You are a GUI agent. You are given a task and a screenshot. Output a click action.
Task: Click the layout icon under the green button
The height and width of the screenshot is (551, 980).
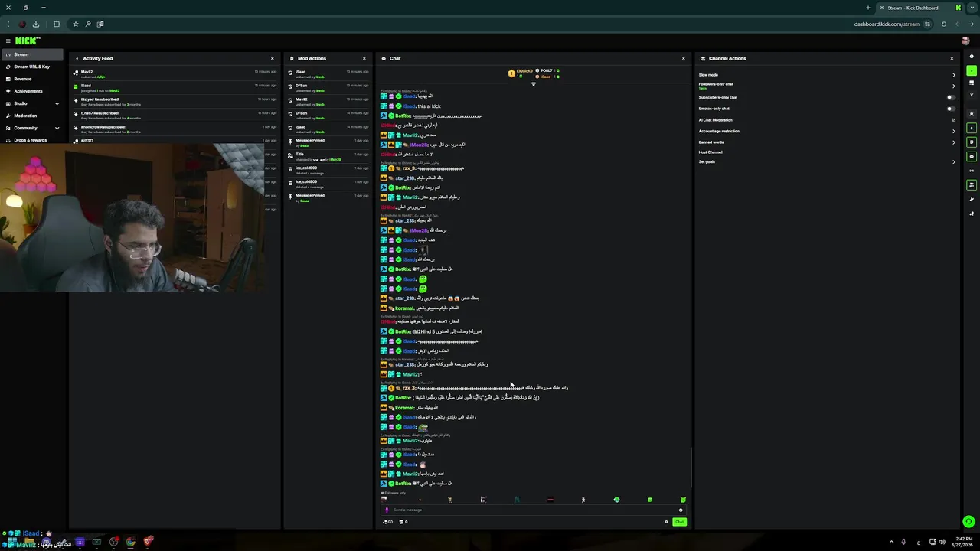pos(972,83)
